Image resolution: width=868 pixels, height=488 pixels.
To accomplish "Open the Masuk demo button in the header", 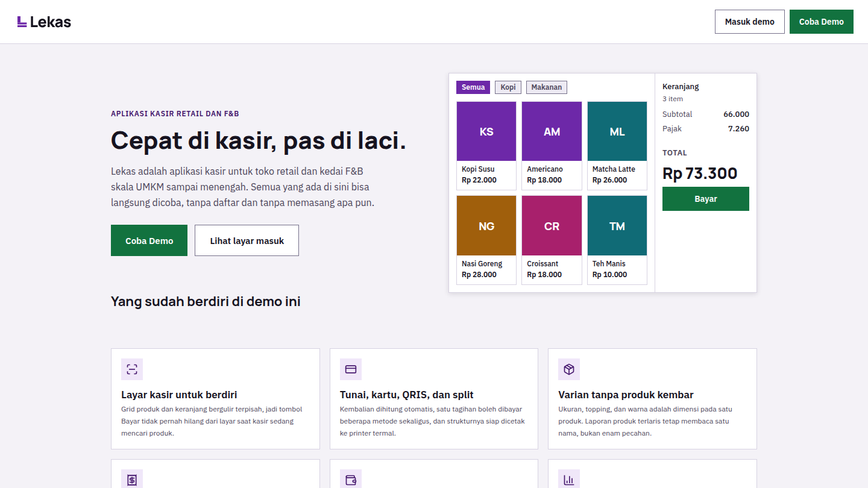I will [x=750, y=22].
